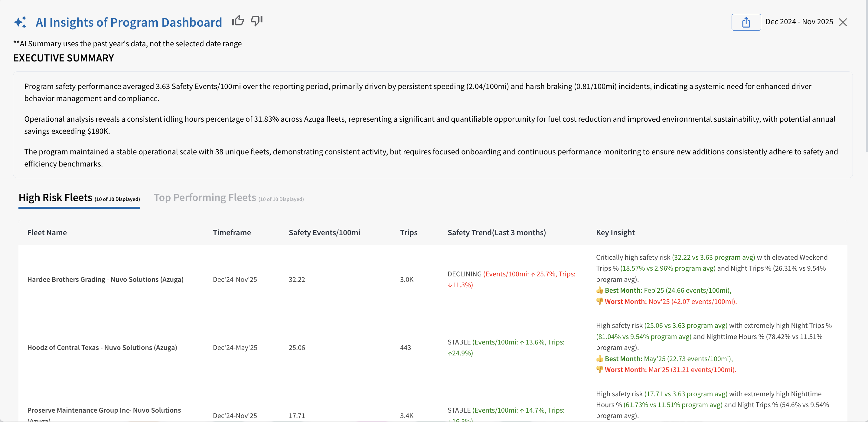Click the Safety Events/100mi column header
868x422 pixels.
tap(324, 232)
